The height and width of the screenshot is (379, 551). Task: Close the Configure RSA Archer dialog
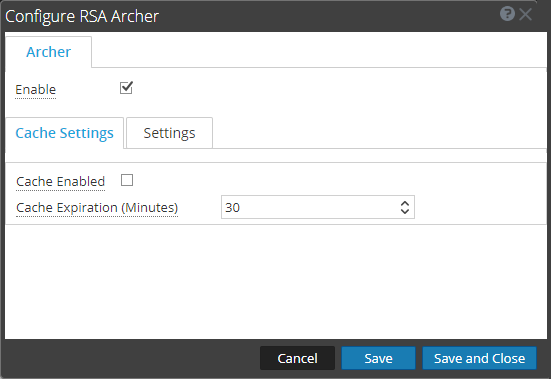[525, 14]
